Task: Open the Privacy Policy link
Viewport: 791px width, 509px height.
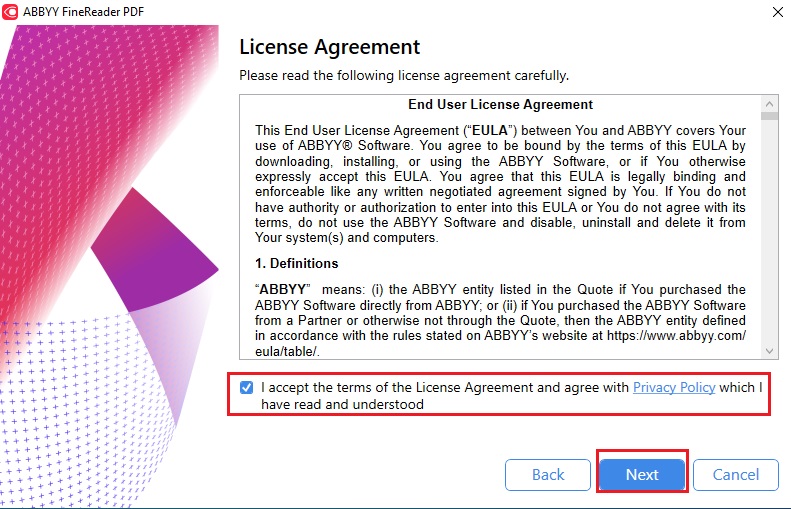Action: [x=674, y=387]
